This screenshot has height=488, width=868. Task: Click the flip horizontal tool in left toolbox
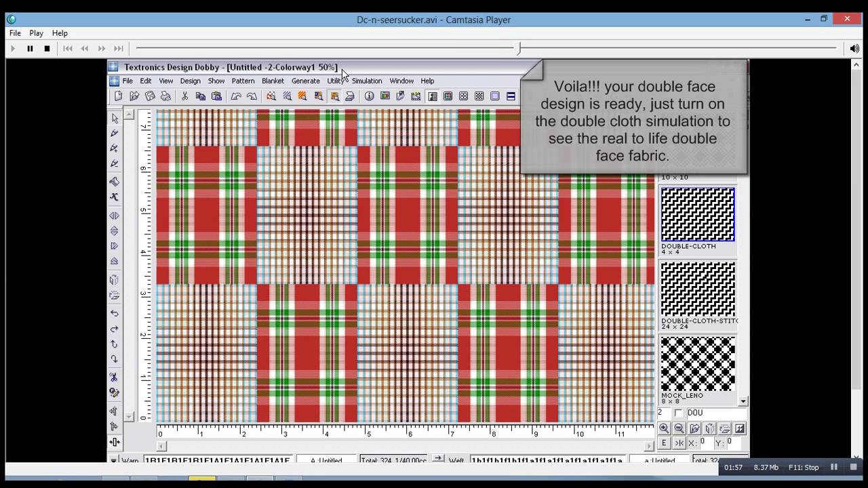115,216
